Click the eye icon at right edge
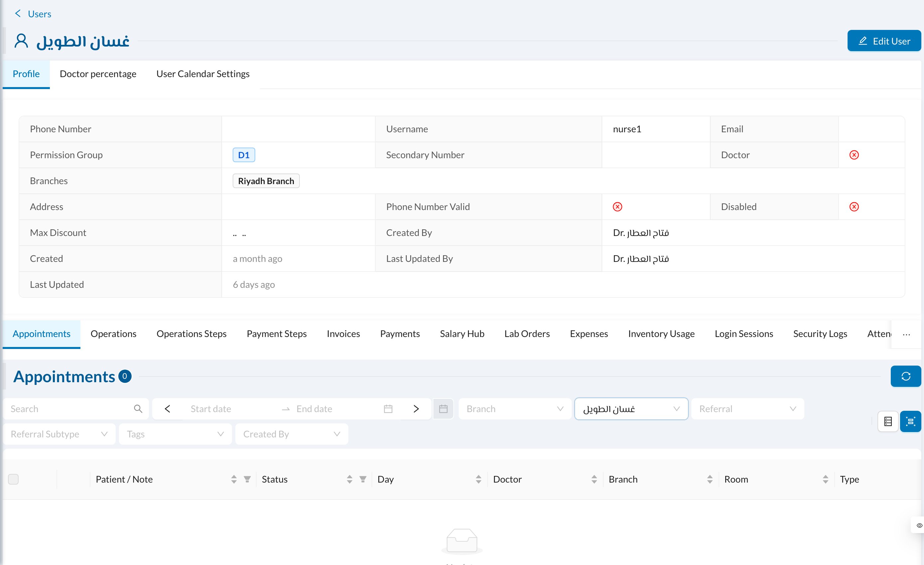Viewport: 924px width, 565px height. tap(919, 525)
